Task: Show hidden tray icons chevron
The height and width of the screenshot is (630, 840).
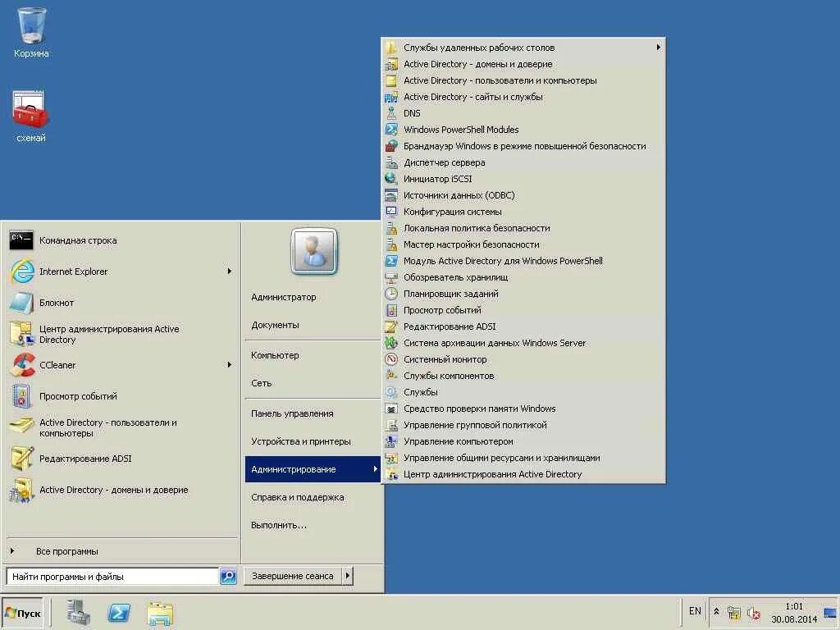Action: click(717, 612)
